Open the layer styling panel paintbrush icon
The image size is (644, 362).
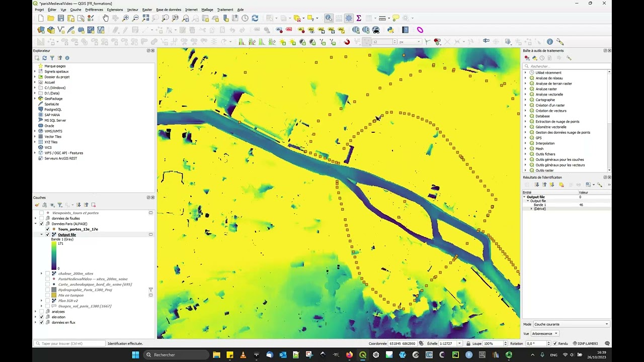point(37,205)
